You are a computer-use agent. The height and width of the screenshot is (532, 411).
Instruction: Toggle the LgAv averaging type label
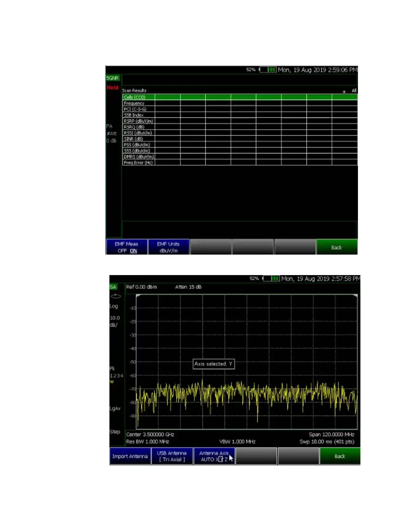pos(115,409)
